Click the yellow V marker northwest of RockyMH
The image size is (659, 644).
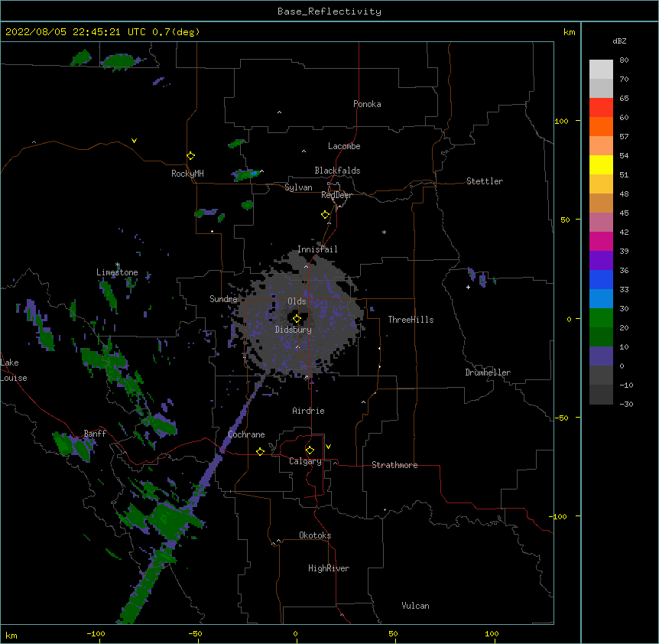click(x=134, y=141)
